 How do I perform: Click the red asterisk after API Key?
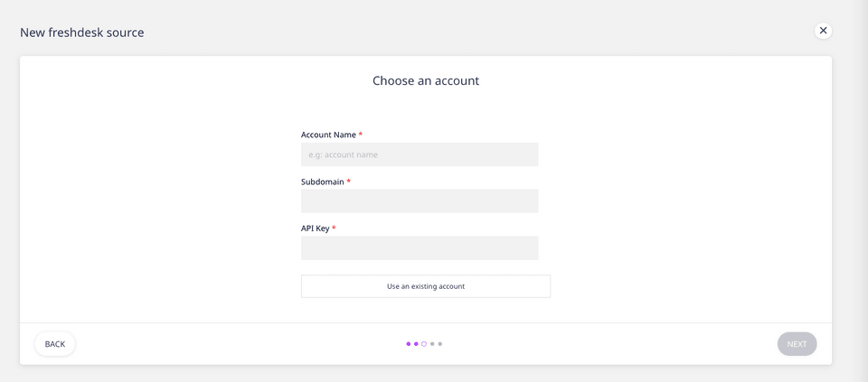click(x=334, y=228)
